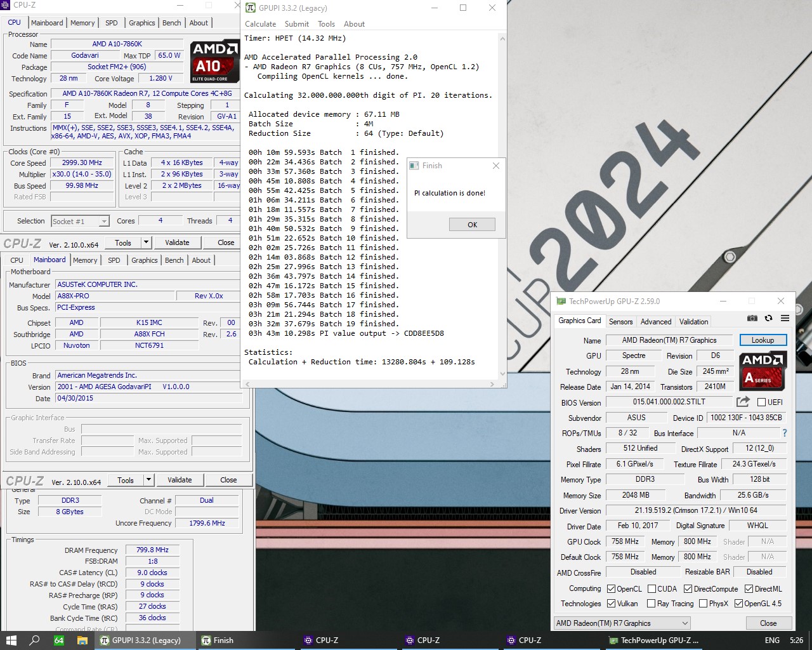This screenshot has height=650, width=812.
Task: Click Close button in GPU-Z
Action: [x=768, y=623]
